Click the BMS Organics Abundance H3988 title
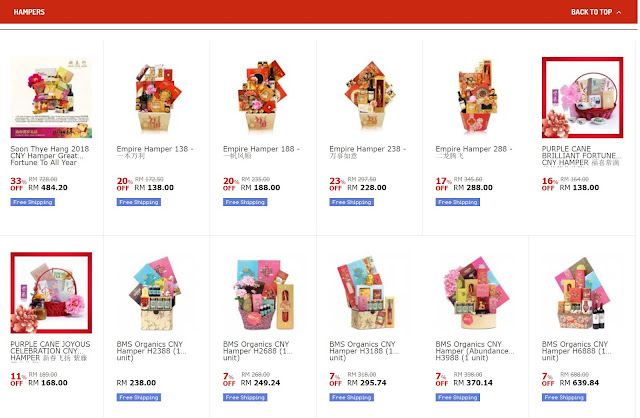The image size is (640, 418). [x=475, y=351]
